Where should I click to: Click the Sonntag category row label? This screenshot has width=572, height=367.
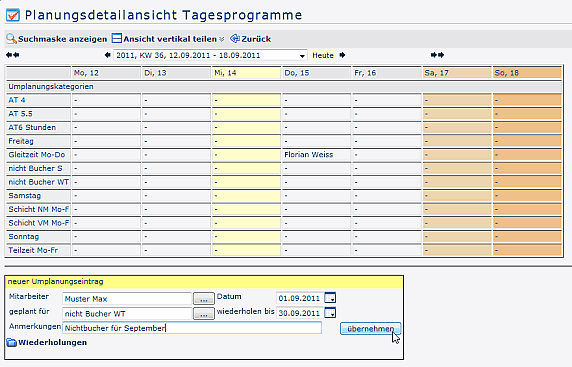pos(38,236)
